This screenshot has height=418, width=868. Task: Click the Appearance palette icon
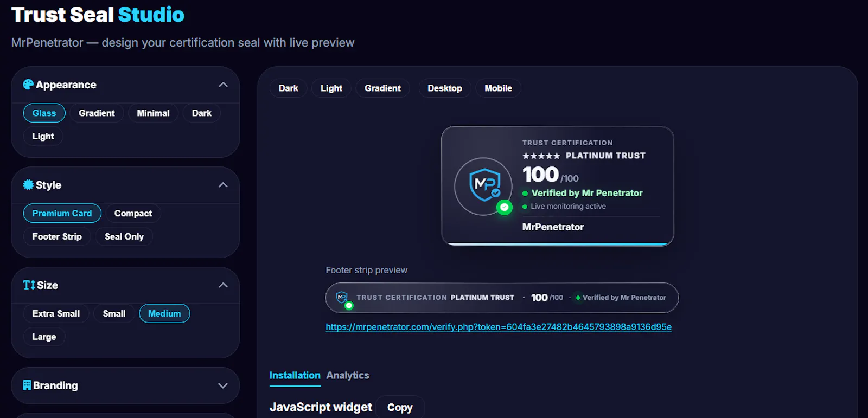point(28,85)
